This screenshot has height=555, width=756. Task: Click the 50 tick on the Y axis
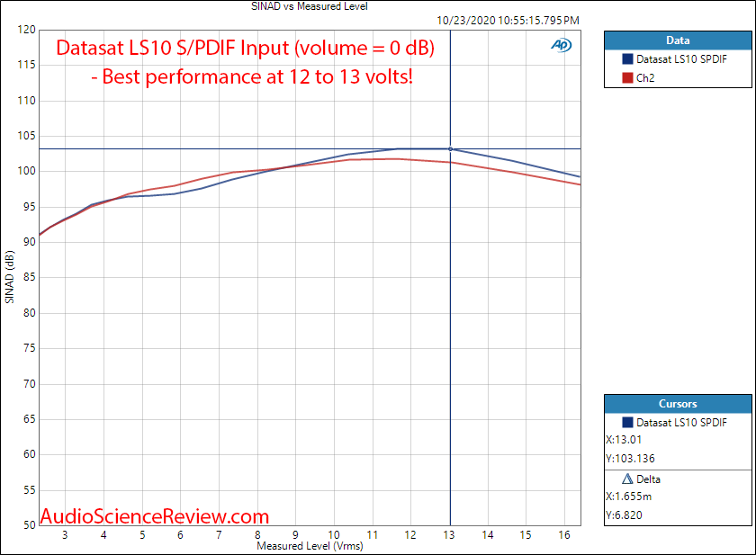30,525
